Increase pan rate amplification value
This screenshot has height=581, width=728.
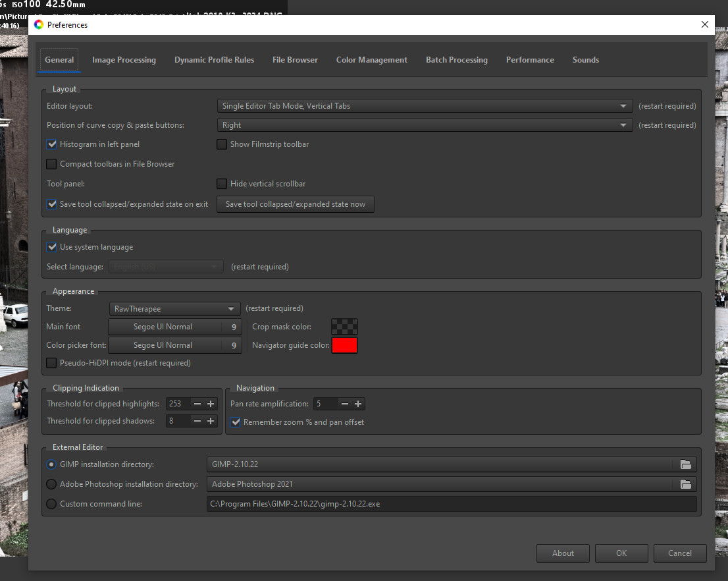(x=358, y=404)
